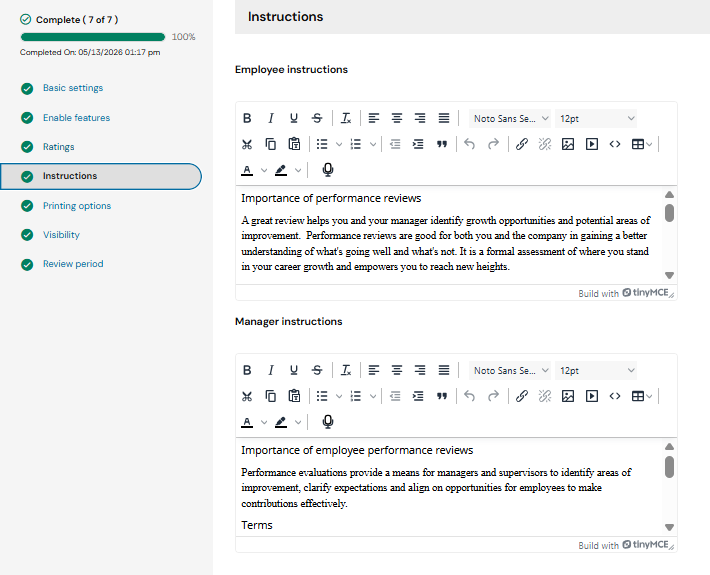Image resolution: width=710 pixels, height=575 pixels.
Task: Click clear formatting icon in Employee editor
Action: (x=346, y=118)
